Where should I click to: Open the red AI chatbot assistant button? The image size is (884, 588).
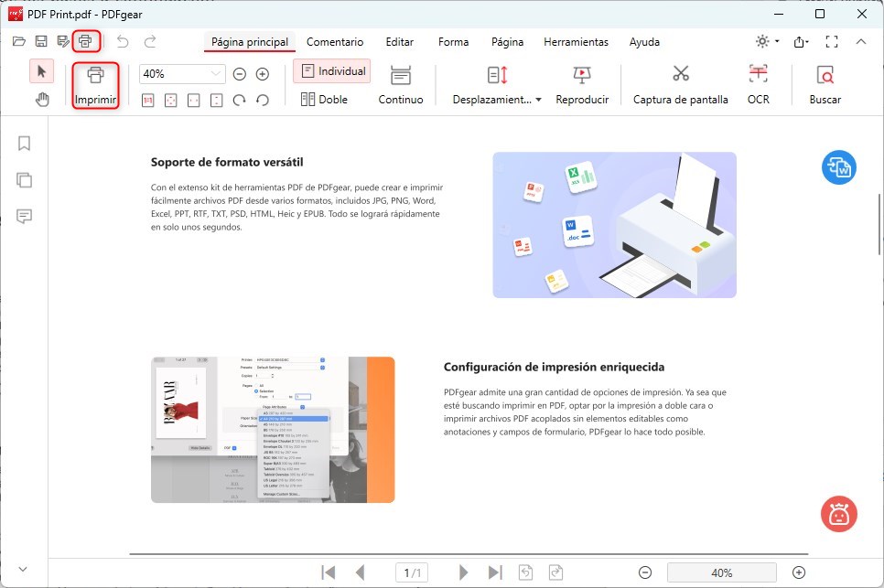839,514
